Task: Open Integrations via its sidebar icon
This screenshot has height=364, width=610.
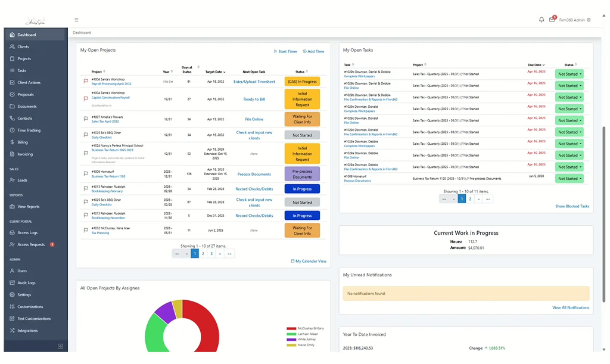Action: tap(13, 331)
